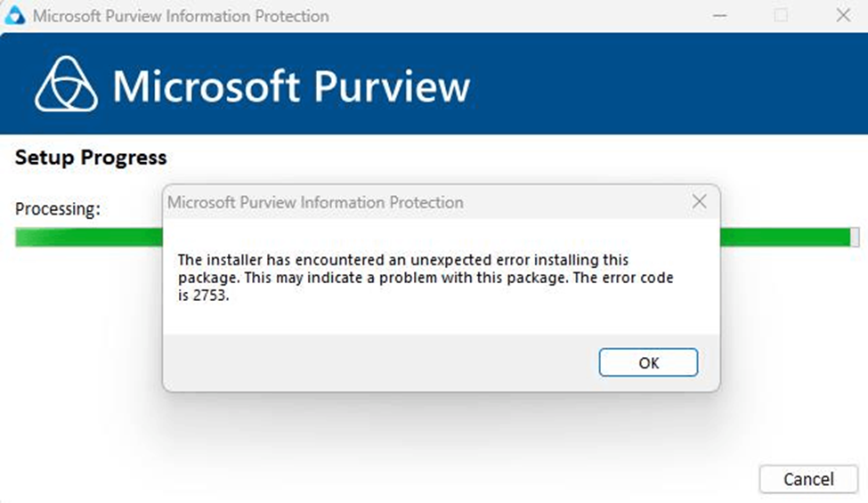This screenshot has width=868, height=503.
Task: Click the error dialog's title bar text
Action: pyautogui.click(x=315, y=202)
